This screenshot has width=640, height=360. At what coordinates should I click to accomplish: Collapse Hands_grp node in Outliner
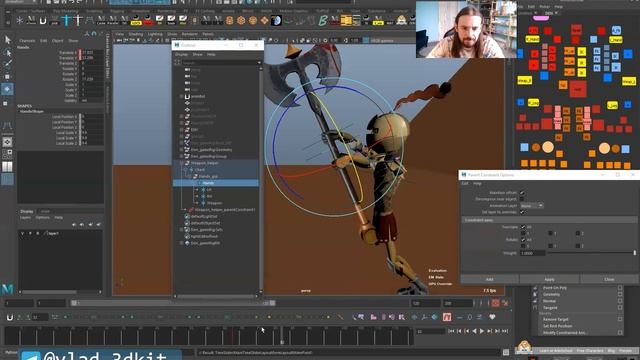(x=190, y=176)
